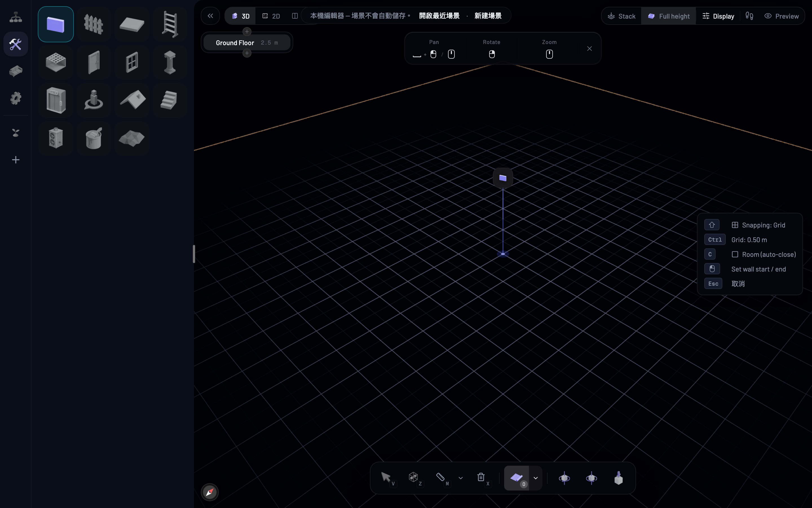Click the active slab tool button
This screenshot has width=812, height=508.
click(517, 478)
